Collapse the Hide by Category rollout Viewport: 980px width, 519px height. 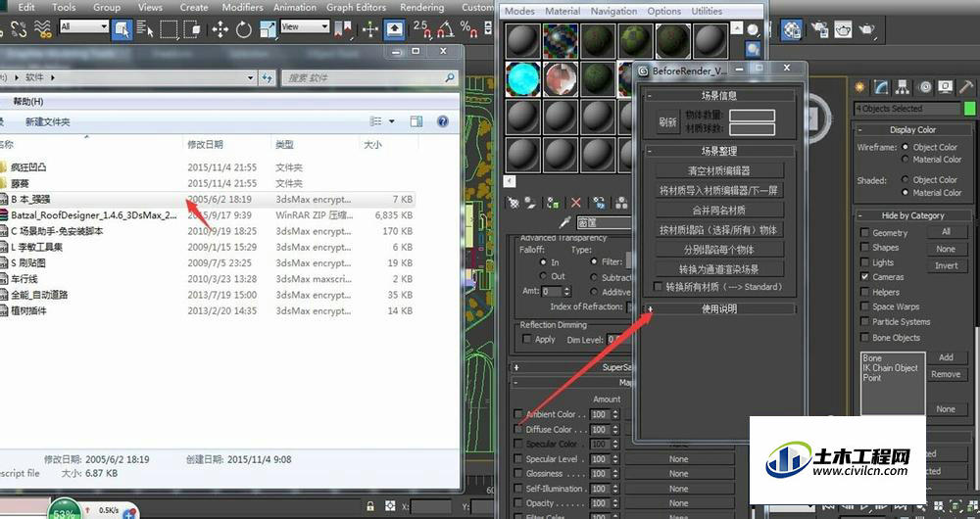coord(912,215)
